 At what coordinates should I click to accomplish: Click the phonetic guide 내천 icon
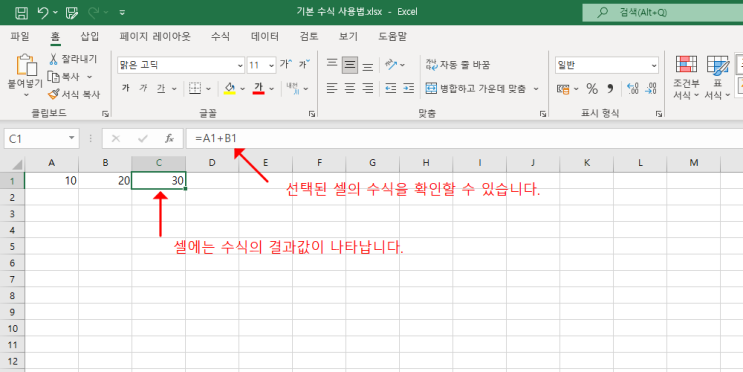[x=293, y=88]
